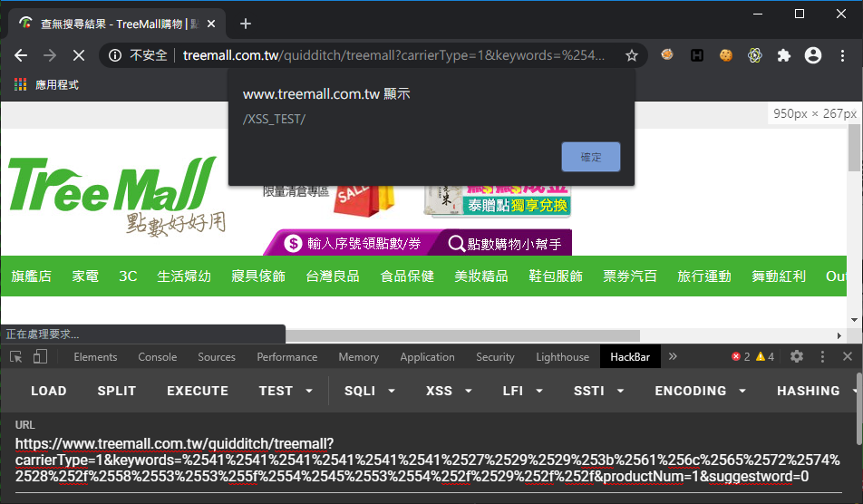The image size is (863, 504).
Task: Bookmark the page with the star icon
Action: (x=631, y=55)
